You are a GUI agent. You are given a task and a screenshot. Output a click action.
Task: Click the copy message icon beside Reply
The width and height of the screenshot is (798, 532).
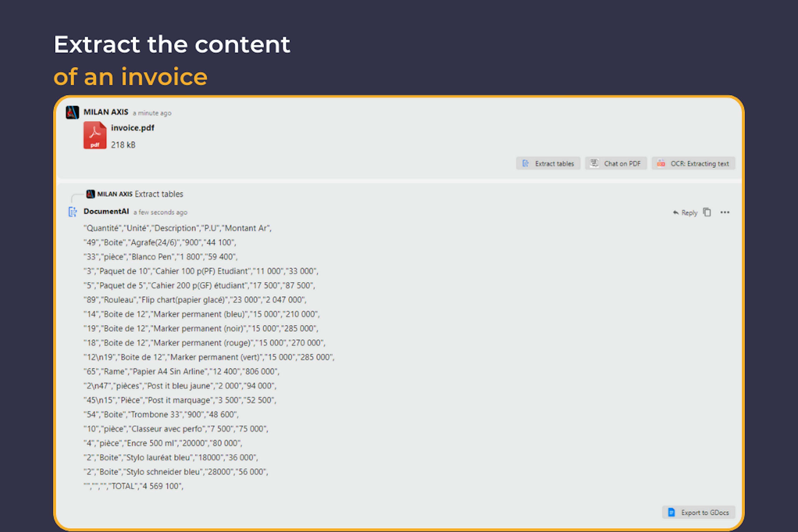click(707, 212)
